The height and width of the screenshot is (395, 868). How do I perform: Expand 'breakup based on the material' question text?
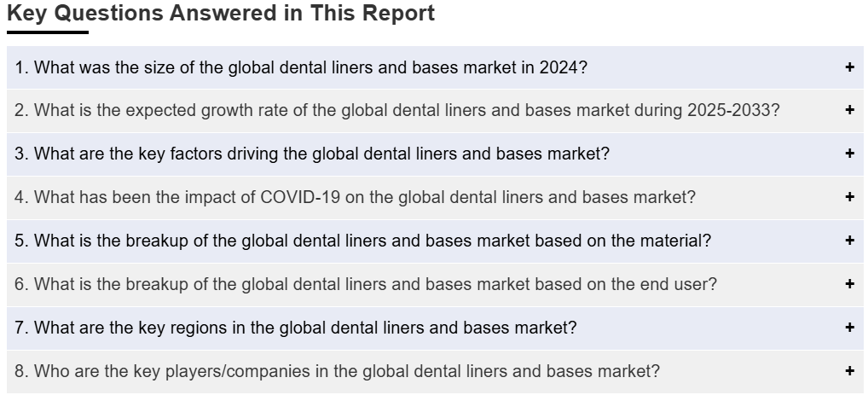pos(362,241)
